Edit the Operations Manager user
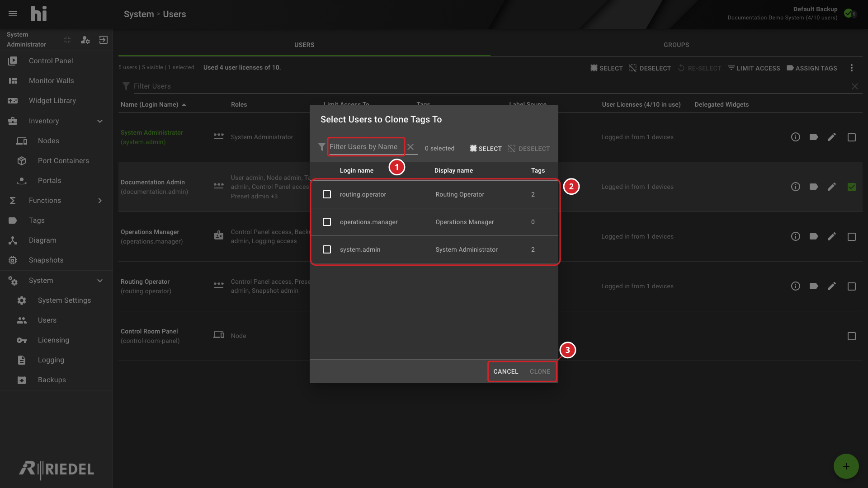 [x=832, y=236]
